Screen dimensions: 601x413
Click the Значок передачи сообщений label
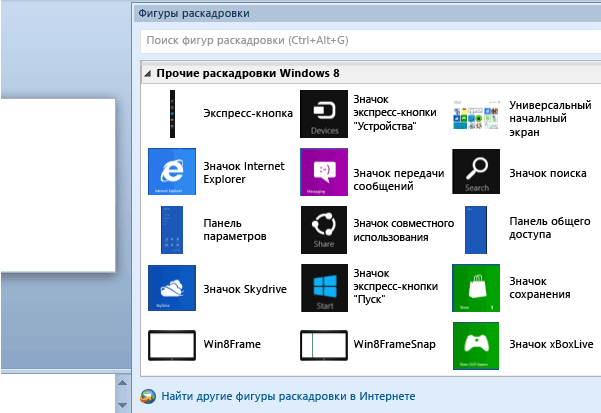click(x=399, y=180)
